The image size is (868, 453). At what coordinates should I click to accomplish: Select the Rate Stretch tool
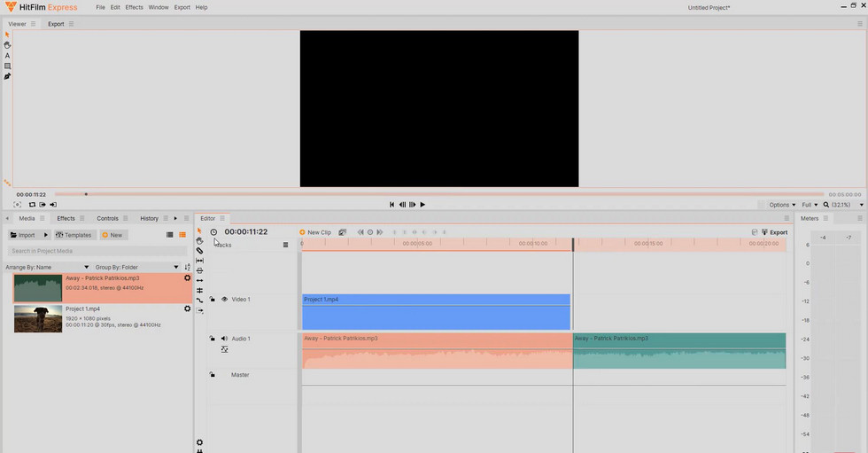coord(199,301)
